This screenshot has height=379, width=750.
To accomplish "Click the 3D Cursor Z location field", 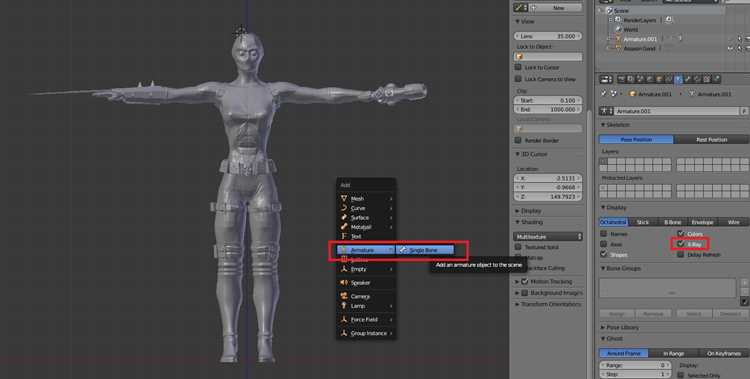I will (x=548, y=196).
